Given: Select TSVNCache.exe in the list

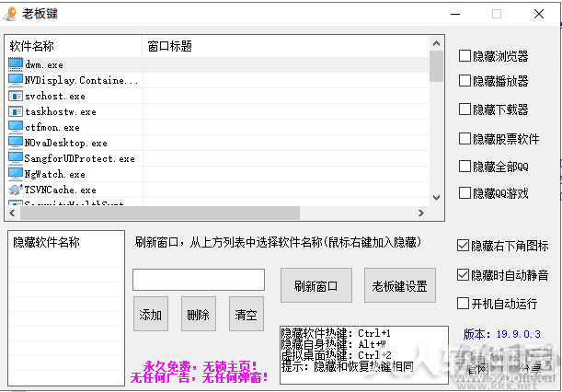Looking at the screenshot, I should 60,190.
